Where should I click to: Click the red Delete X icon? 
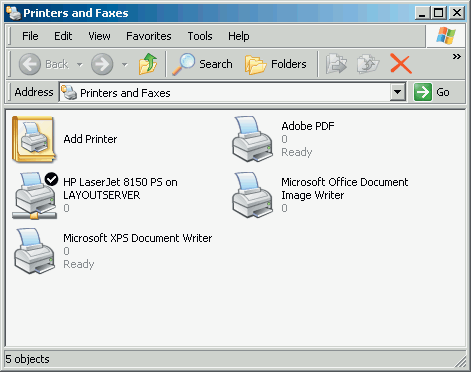coord(401,64)
